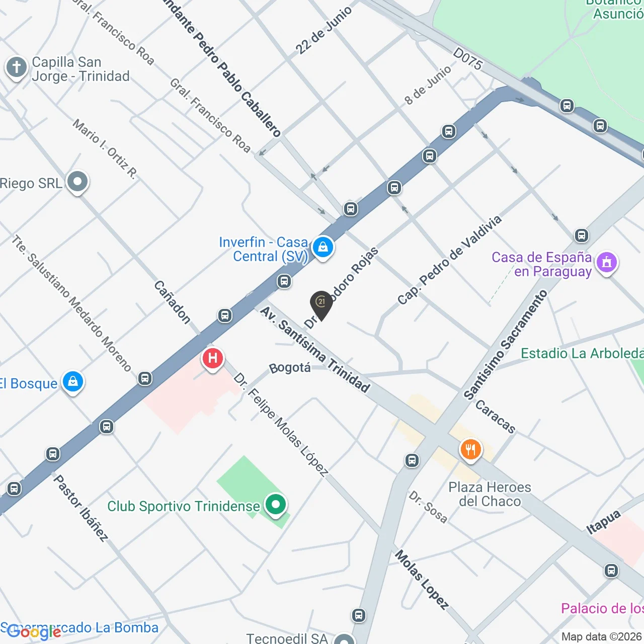The height and width of the screenshot is (644, 644).
Task: Click the Palacio de los place label
Action: click(602, 608)
